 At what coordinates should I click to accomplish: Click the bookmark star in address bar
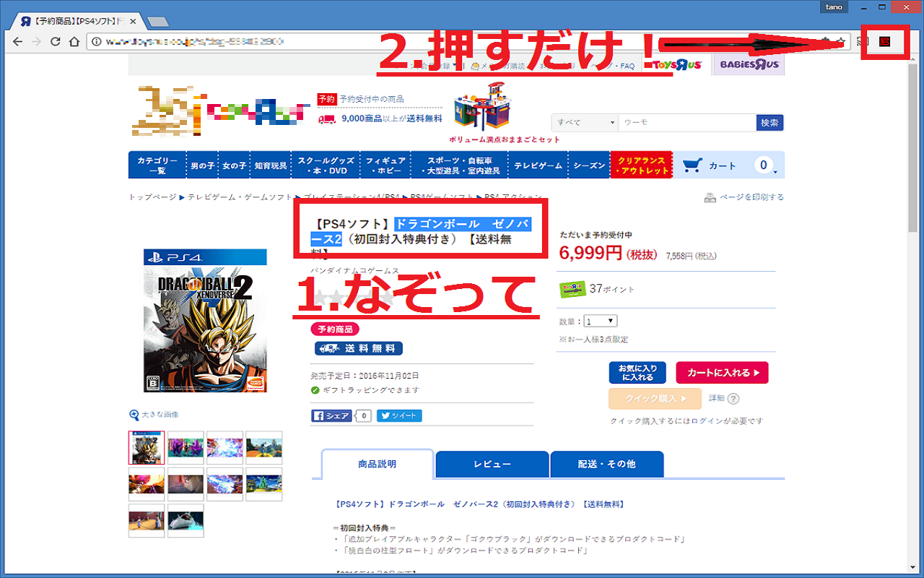[x=841, y=42]
